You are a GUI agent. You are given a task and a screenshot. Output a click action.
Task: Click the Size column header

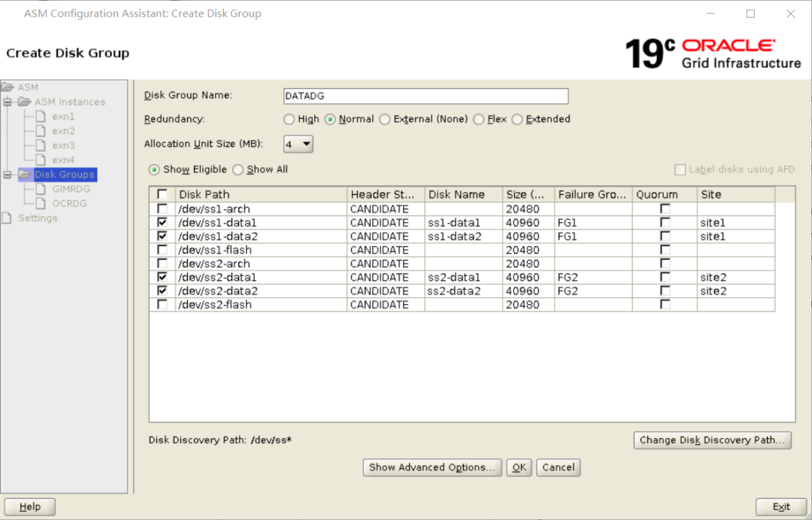529,194
